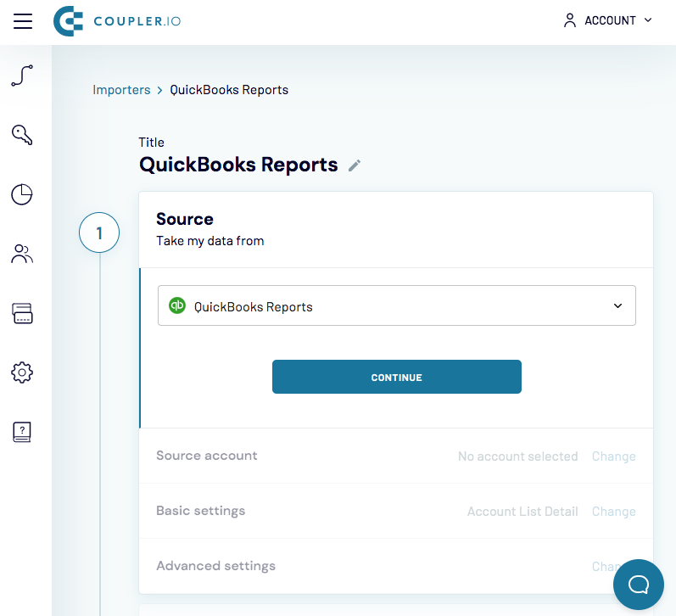The image size is (676, 616).
Task: Edit title with the pencil icon
Action: [x=355, y=165]
